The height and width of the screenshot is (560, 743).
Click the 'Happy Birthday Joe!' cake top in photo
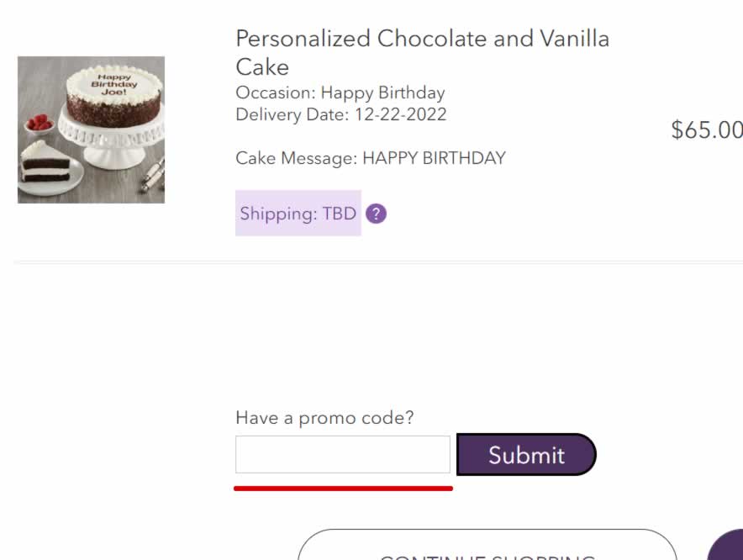114,84
